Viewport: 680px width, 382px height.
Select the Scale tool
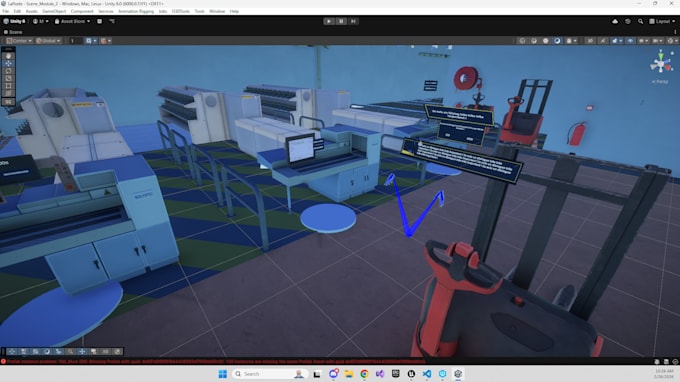(8, 78)
